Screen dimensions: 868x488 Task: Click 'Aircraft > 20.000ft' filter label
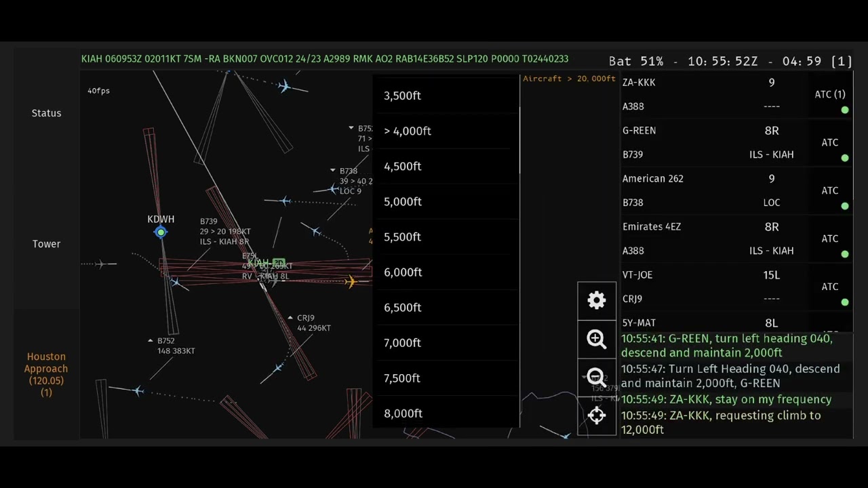pos(569,79)
